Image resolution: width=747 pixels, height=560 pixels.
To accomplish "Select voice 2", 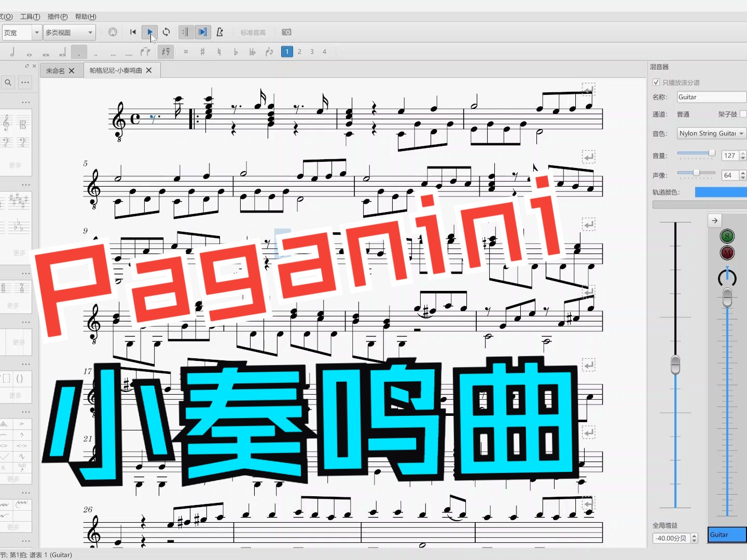I will [x=299, y=52].
